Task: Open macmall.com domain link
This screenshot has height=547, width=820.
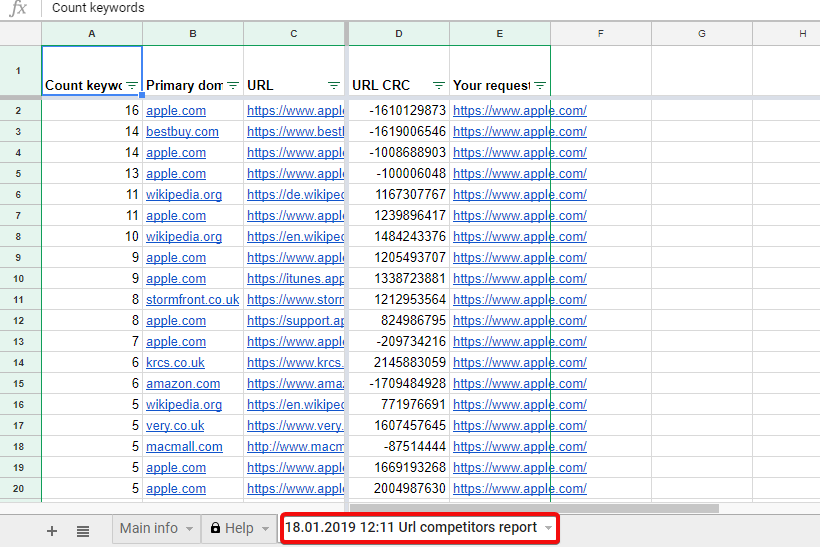Action: 184,447
